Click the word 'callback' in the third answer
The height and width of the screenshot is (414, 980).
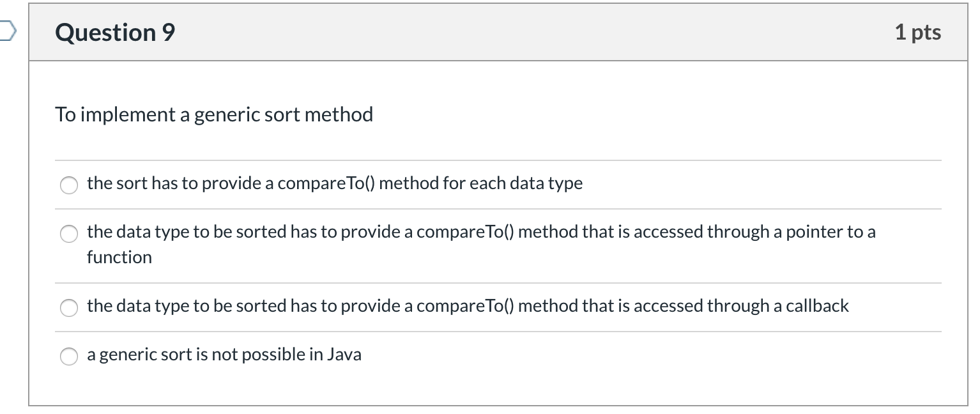[817, 306]
